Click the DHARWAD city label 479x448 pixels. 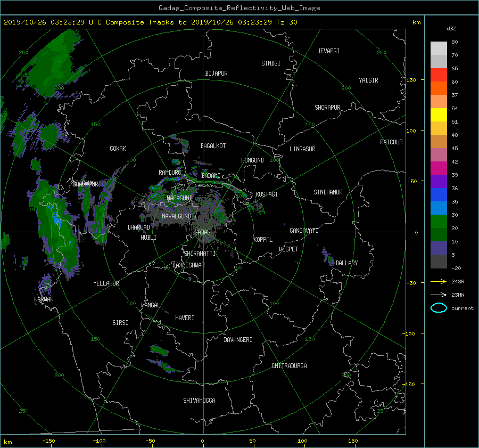click(x=139, y=227)
